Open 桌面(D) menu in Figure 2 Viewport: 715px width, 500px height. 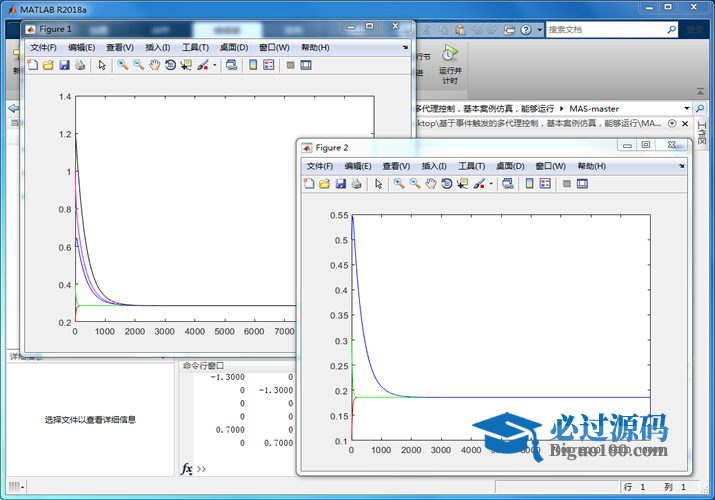pyautogui.click(x=510, y=166)
